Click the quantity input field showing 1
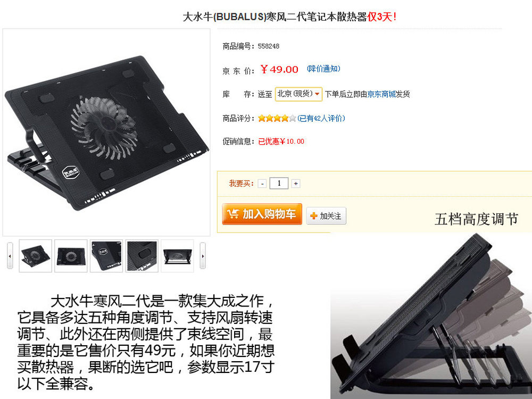Viewport: 532px width, 399px height. point(279,183)
